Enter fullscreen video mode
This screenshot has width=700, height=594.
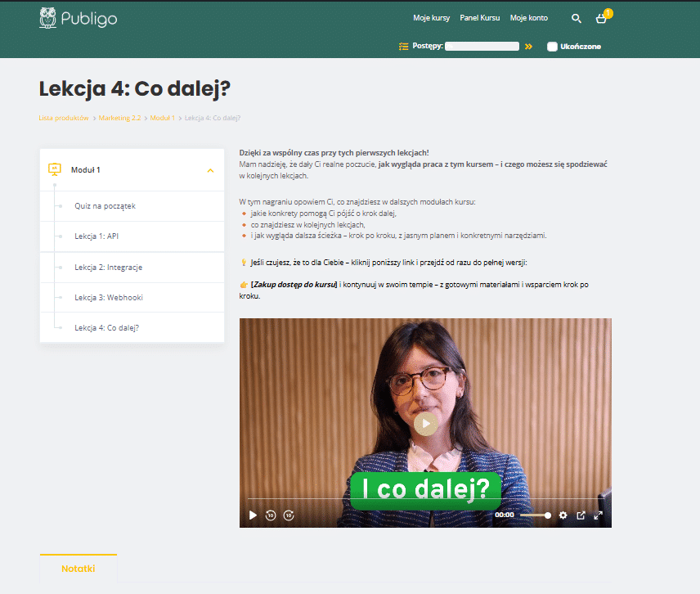[x=599, y=515]
